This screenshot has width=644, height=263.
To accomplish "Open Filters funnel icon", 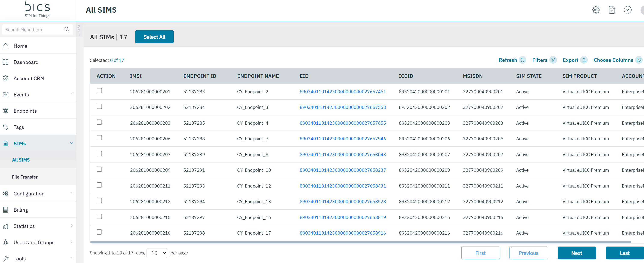I will 553,60.
